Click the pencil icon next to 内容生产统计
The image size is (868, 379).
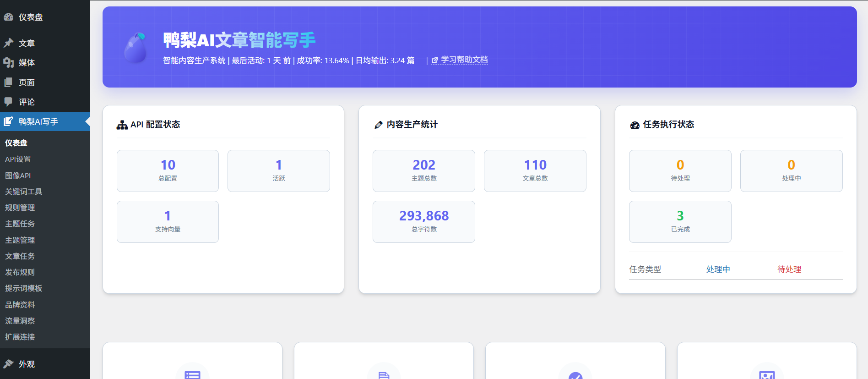(x=378, y=125)
